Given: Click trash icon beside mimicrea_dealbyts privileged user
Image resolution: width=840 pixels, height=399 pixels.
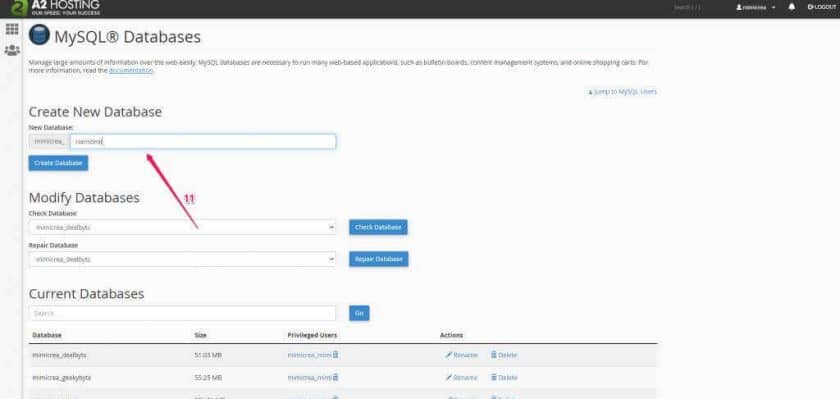Looking at the screenshot, I should click(335, 355).
